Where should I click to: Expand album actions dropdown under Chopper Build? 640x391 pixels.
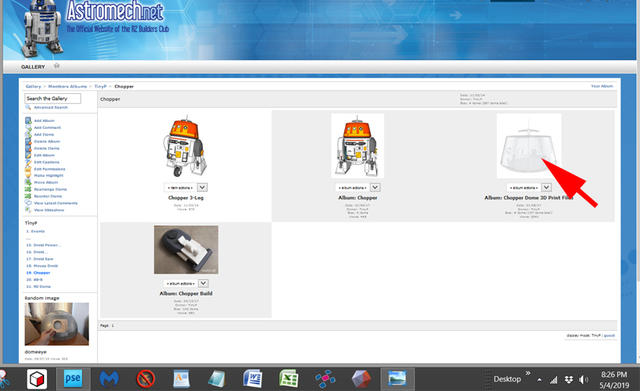(x=203, y=283)
